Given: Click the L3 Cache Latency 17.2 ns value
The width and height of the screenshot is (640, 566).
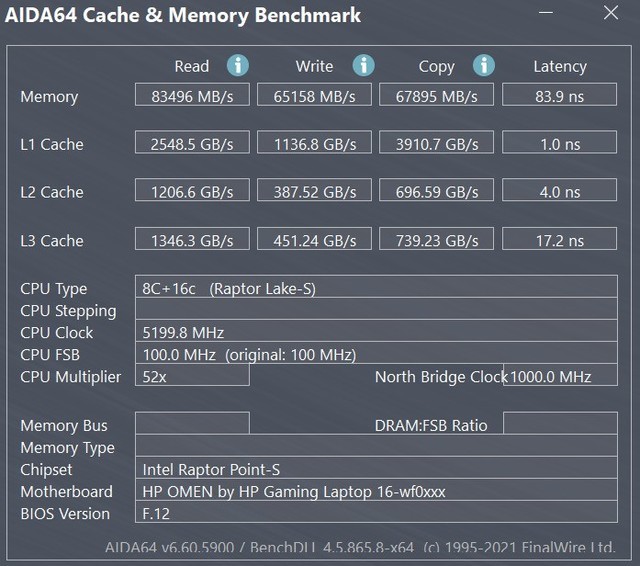Looking at the screenshot, I should [559, 240].
